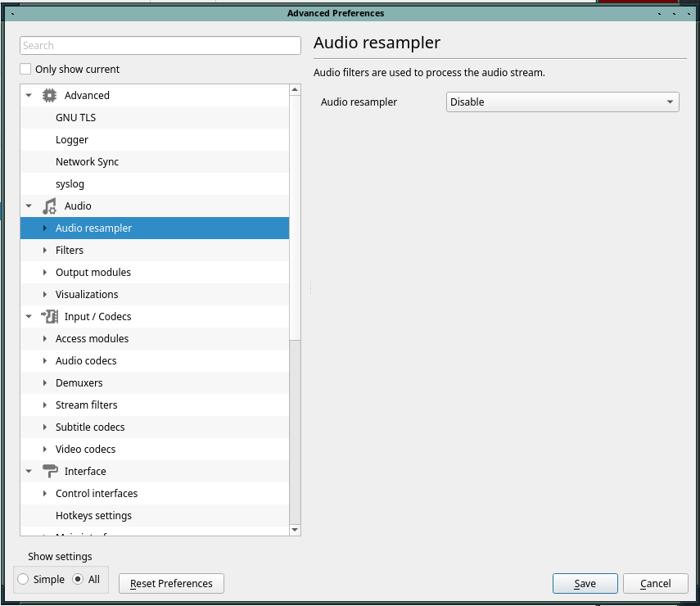Collapse the Advanced section arrow
This screenshot has width=700, height=606.
point(29,95)
